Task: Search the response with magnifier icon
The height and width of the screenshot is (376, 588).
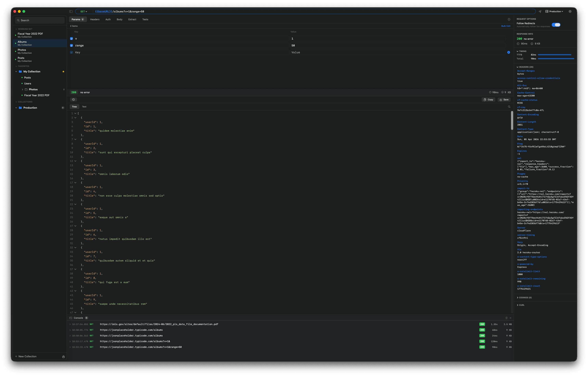Action: tap(509, 107)
